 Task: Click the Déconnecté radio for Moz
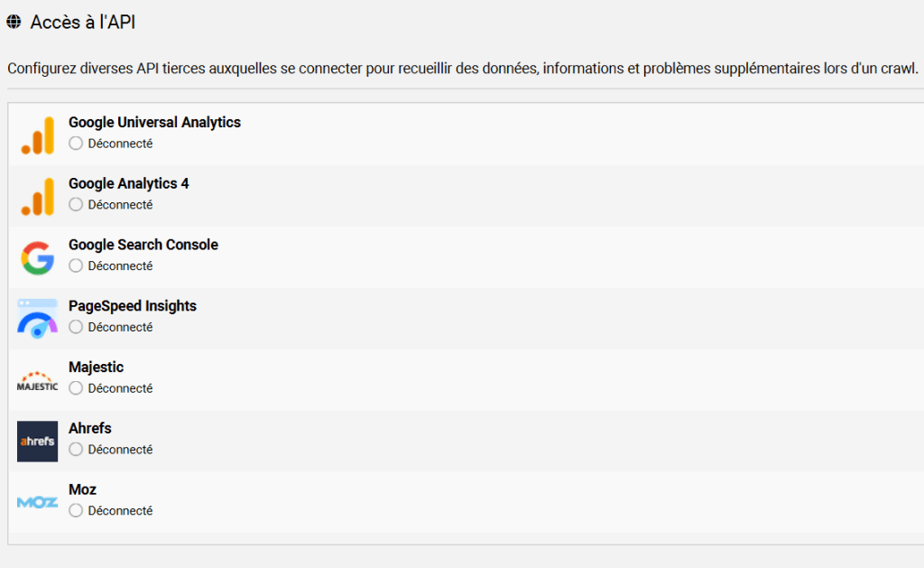pyautogui.click(x=76, y=510)
